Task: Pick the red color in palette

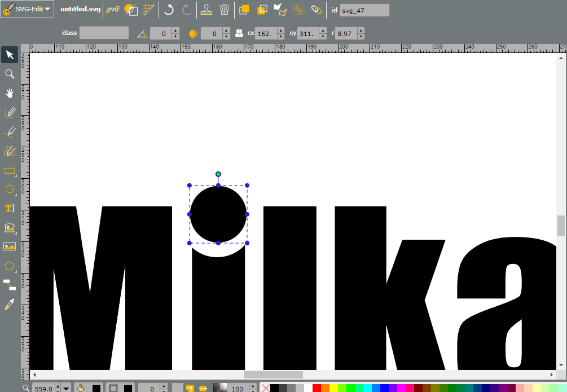Action: 317,389
